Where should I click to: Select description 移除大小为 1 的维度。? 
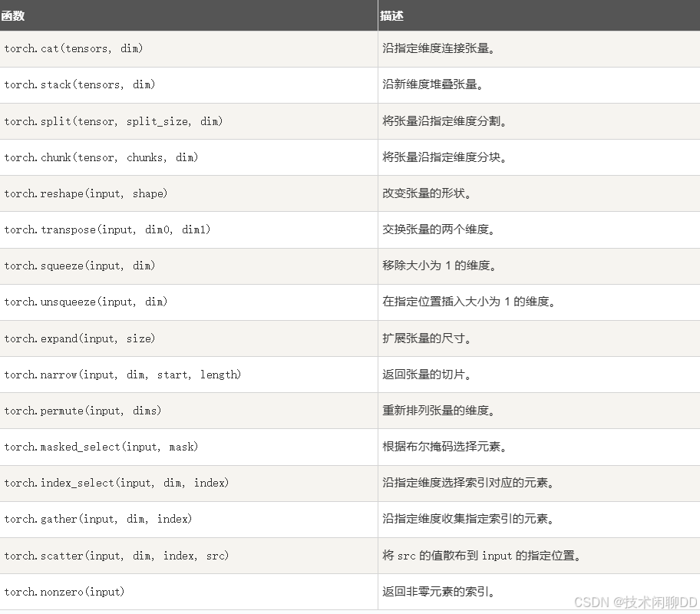pos(439,266)
